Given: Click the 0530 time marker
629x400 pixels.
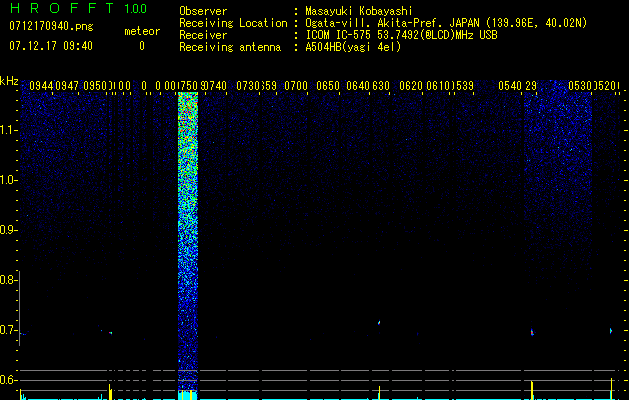Looking at the screenshot, I should [x=580, y=85].
